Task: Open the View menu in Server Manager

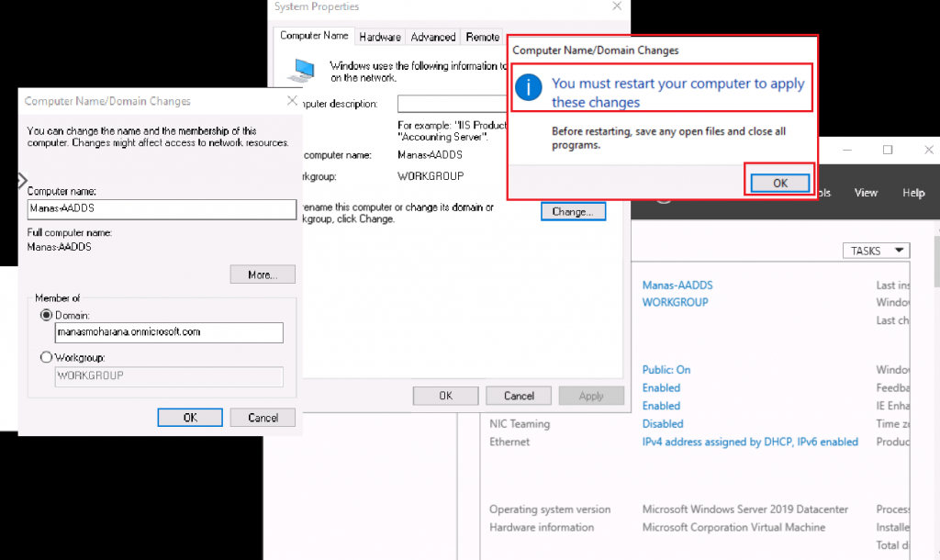Action: click(x=866, y=193)
